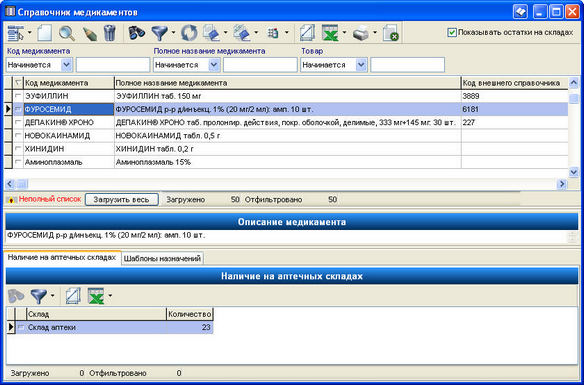
Task: Check the row checkbox for ФУРОСЕМИД
Action: pos(18,109)
